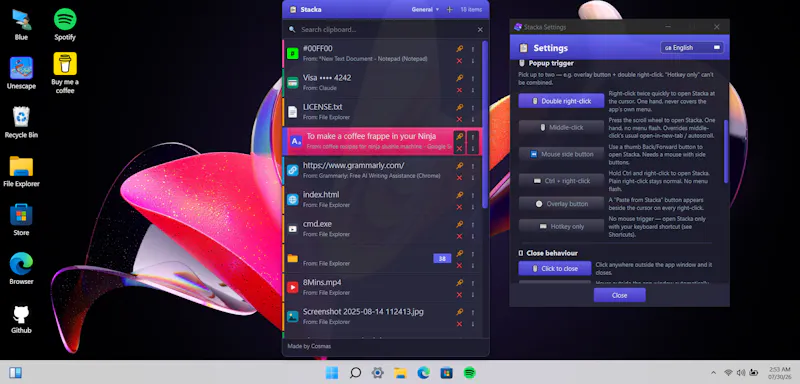Delete the coffee frappe text item
This screenshot has width=800, height=384.
(x=459, y=148)
